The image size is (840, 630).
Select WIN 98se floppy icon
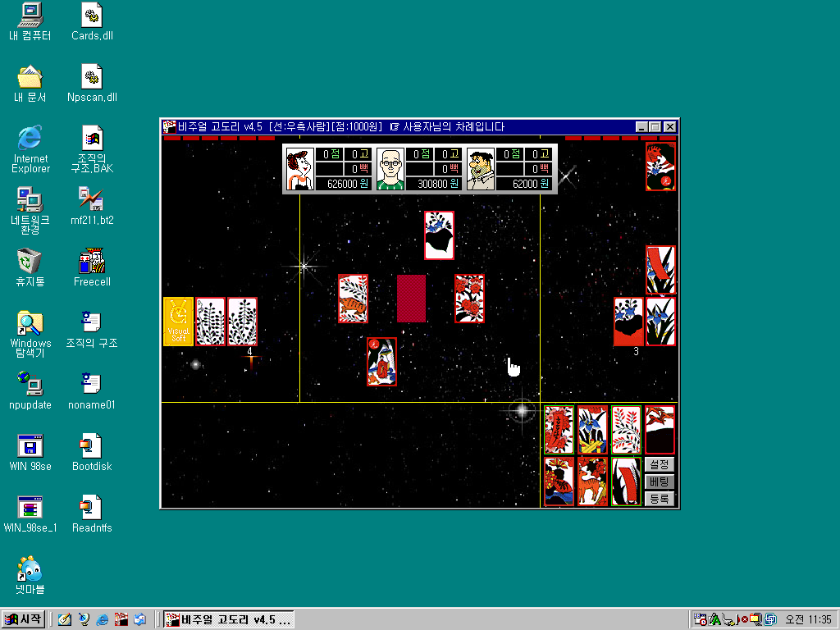[x=30, y=452]
